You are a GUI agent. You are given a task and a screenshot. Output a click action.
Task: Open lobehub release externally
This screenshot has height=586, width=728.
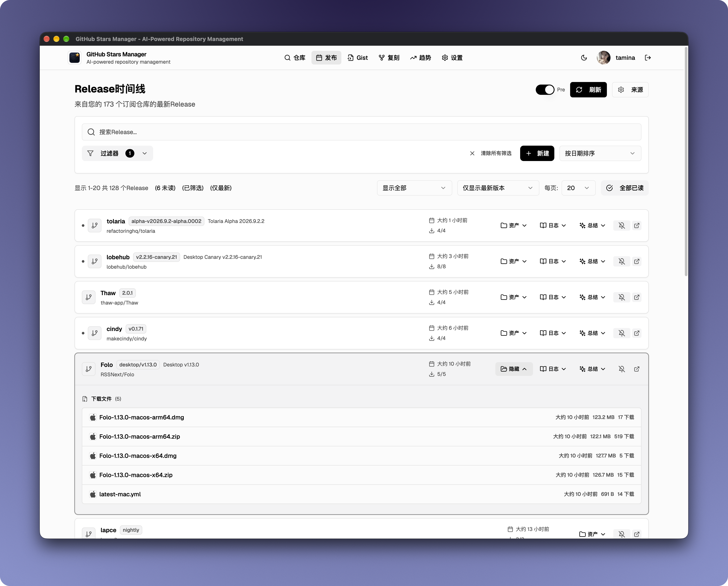pyautogui.click(x=637, y=261)
